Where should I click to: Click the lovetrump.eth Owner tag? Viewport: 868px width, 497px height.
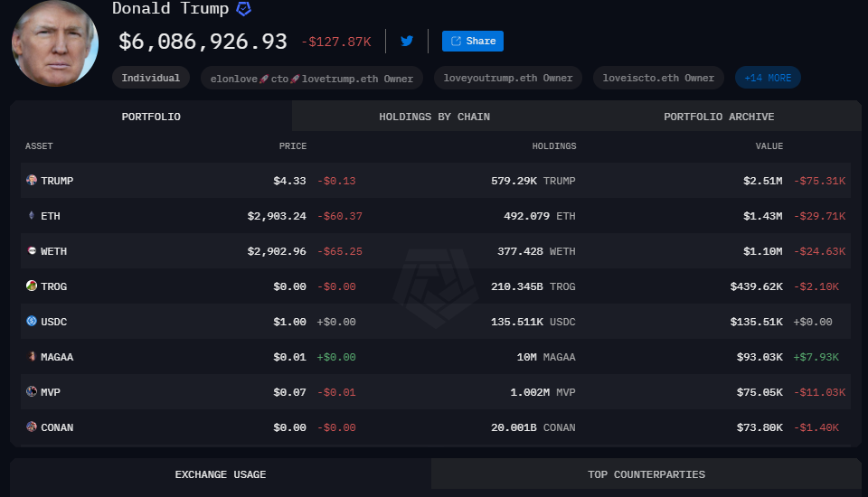[312, 79]
